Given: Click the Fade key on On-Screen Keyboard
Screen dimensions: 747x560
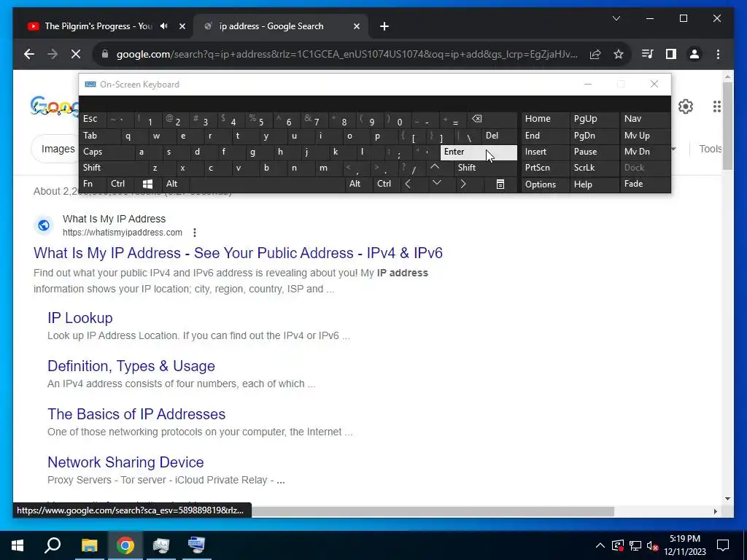Looking at the screenshot, I should [x=644, y=184].
